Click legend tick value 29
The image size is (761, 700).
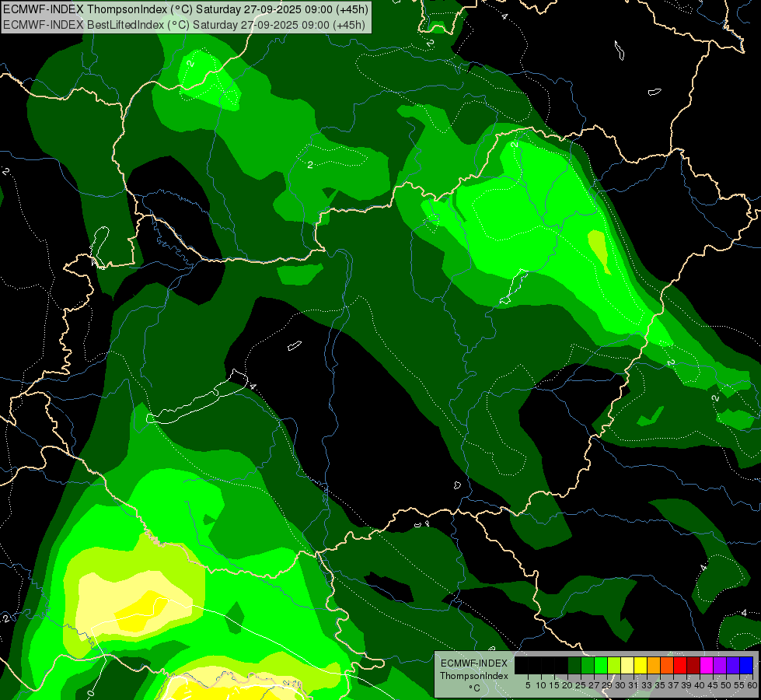pyautogui.click(x=607, y=685)
